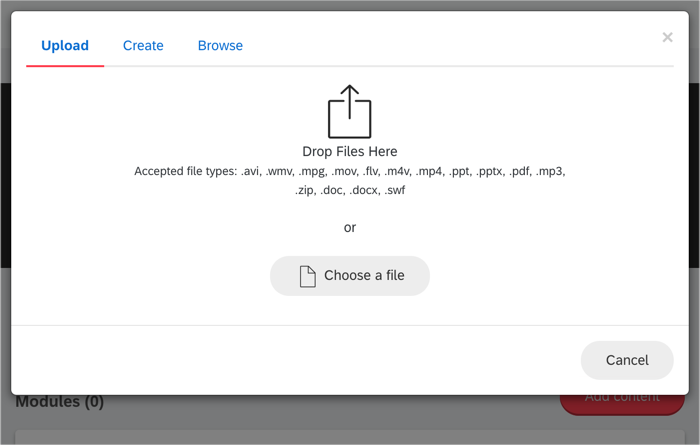Click the .zip, .doc, .docx, .swf line
The width and height of the screenshot is (700, 445).
click(x=350, y=190)
